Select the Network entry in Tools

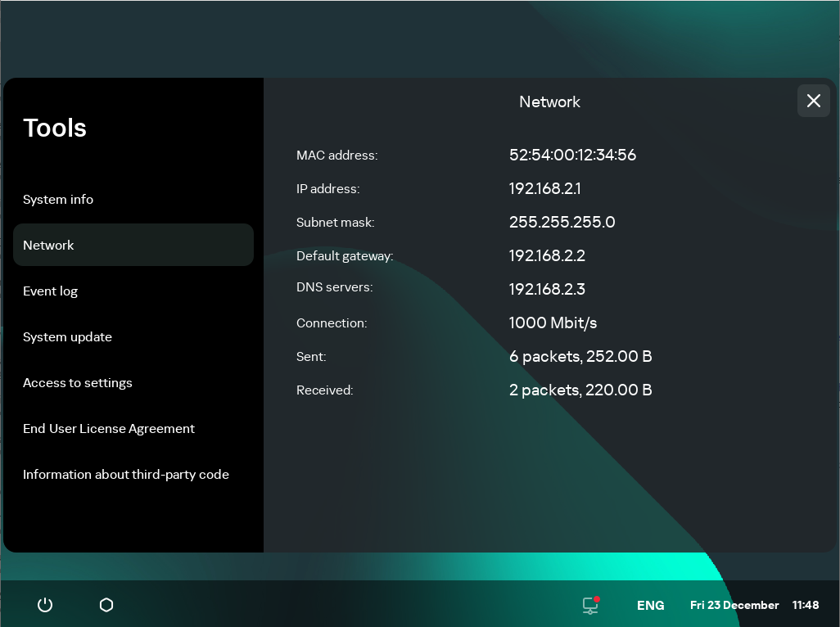48,245
